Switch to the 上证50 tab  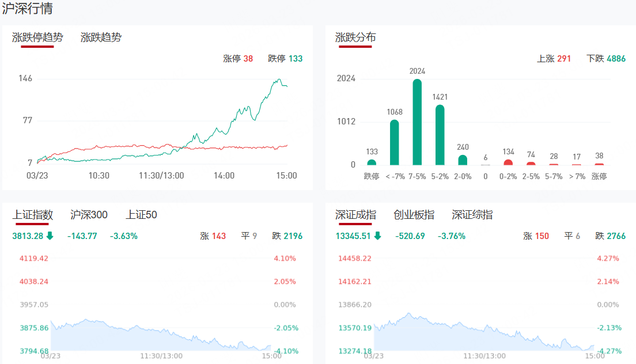pyautogui.click(x=141, y=215)
